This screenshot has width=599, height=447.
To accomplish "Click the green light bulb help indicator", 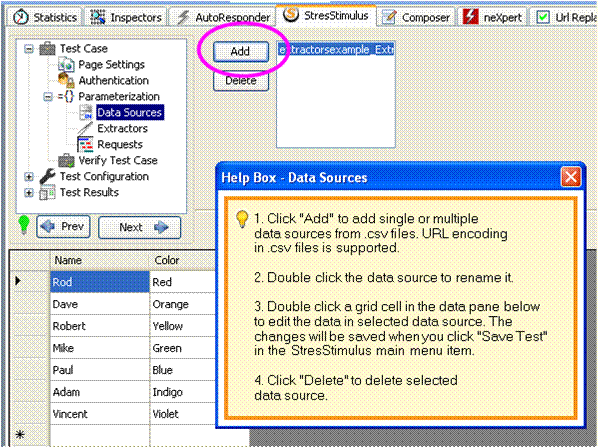I will 24,224.
